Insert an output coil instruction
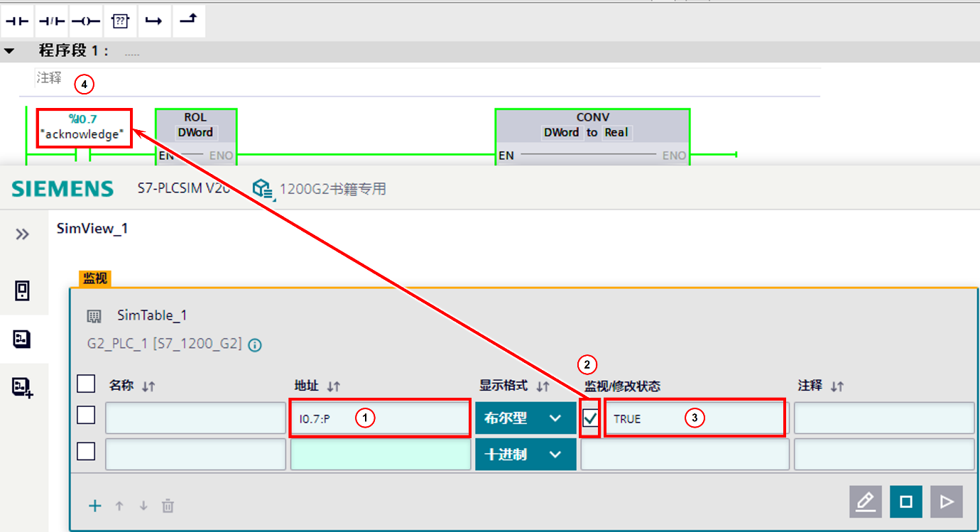This screenshot has height=532, width=980. coord(85,21)
